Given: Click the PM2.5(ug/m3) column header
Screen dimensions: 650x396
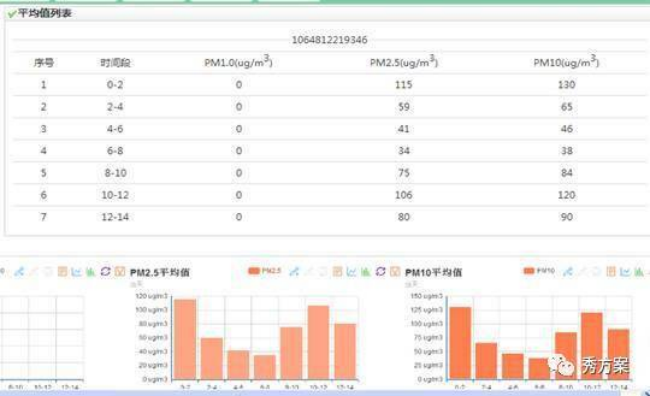Looking at the screenshot, I should click(x=404, y=61).
